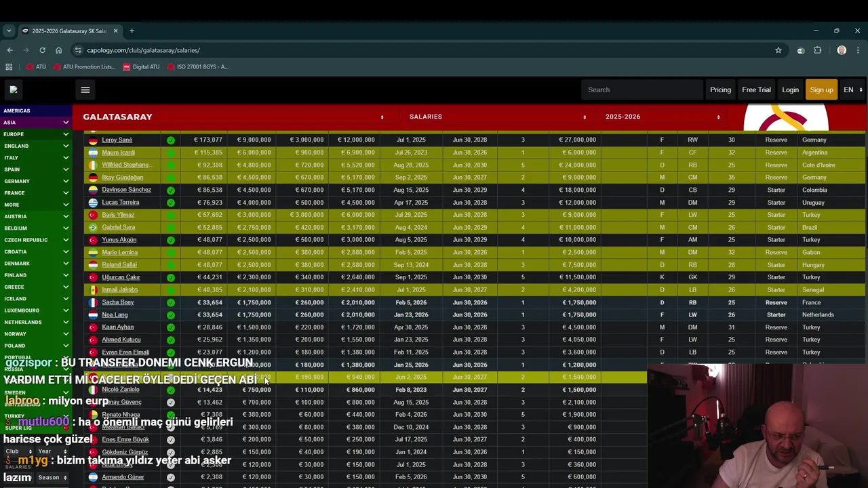Open the browser home icon
The height and width of the screenshot is (488, 868).
pos(58,50)
